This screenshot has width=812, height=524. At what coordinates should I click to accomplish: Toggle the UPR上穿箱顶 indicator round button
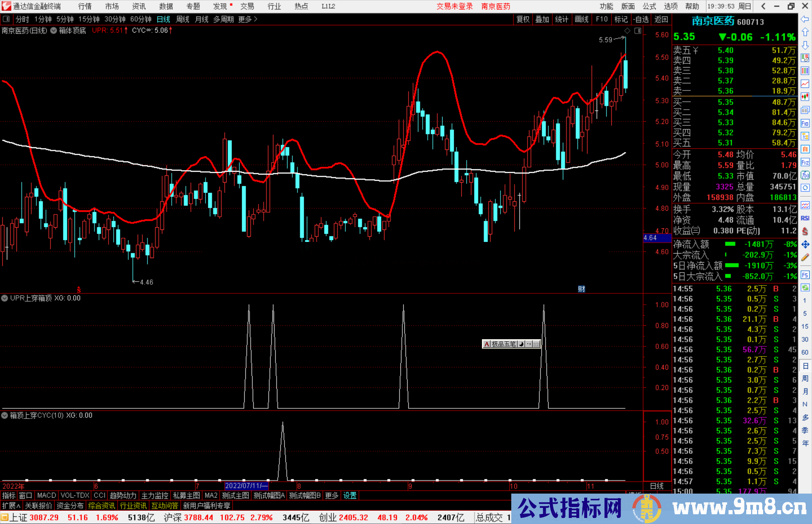tap(5, 298)
